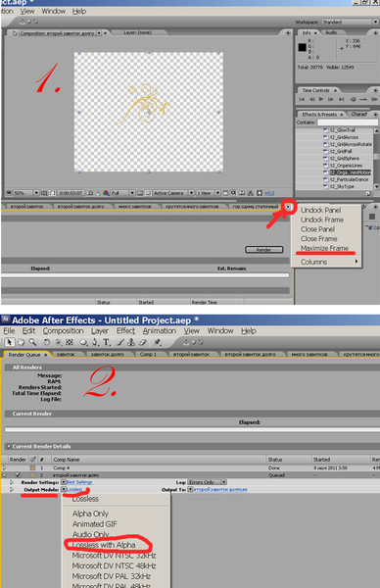Screen dimensions: 380x588
Task: Click the RAM preview button in Time Controls
Action: coord(374,99)
